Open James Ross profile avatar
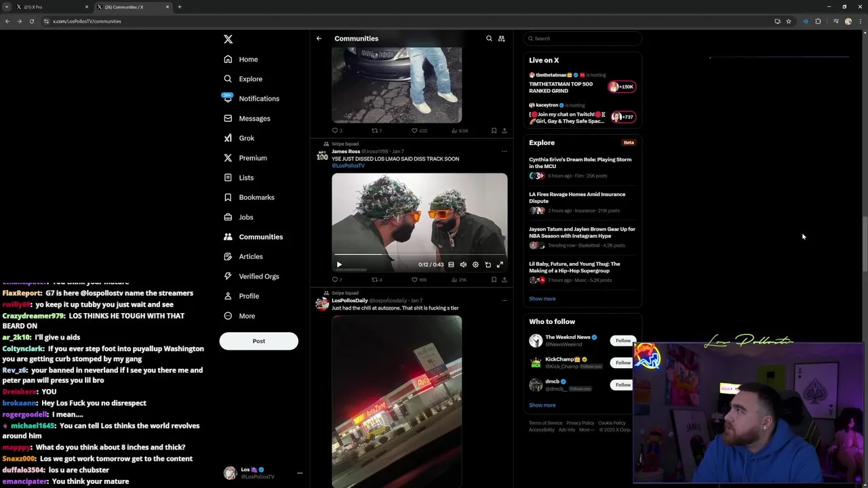868x488 pixels. pos(322,155)
